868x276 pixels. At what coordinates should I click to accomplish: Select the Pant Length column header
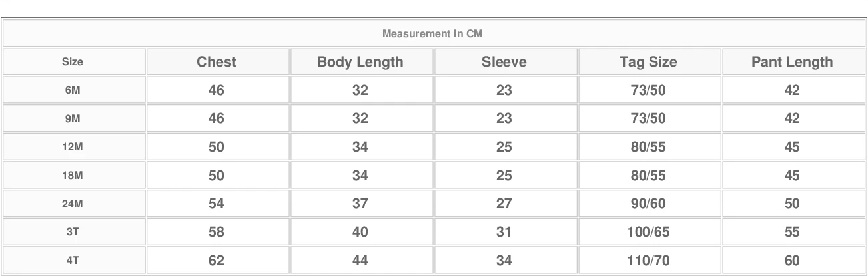pos(792,62)
